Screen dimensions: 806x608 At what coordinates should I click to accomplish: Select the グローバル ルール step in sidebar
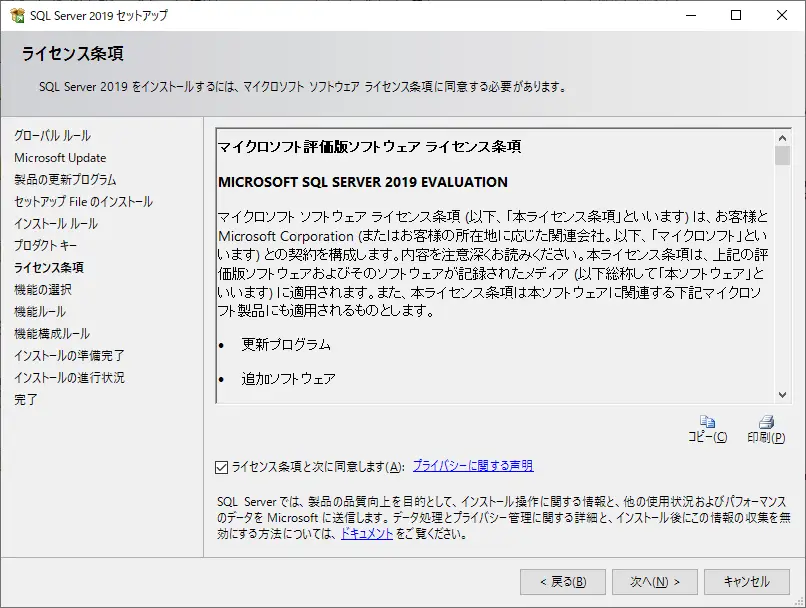tap(52, 136)
